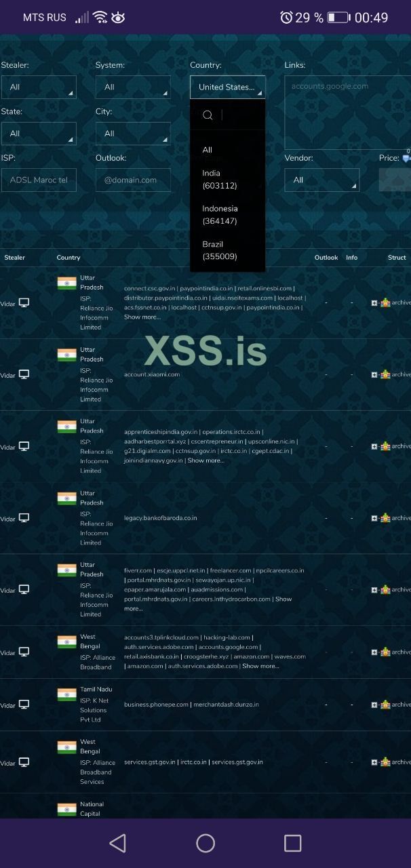Screen dimensions: 411x868
Task: Click business.phonepe.com | merchantdash.dunzo.in text
Action: click(191, 705)
